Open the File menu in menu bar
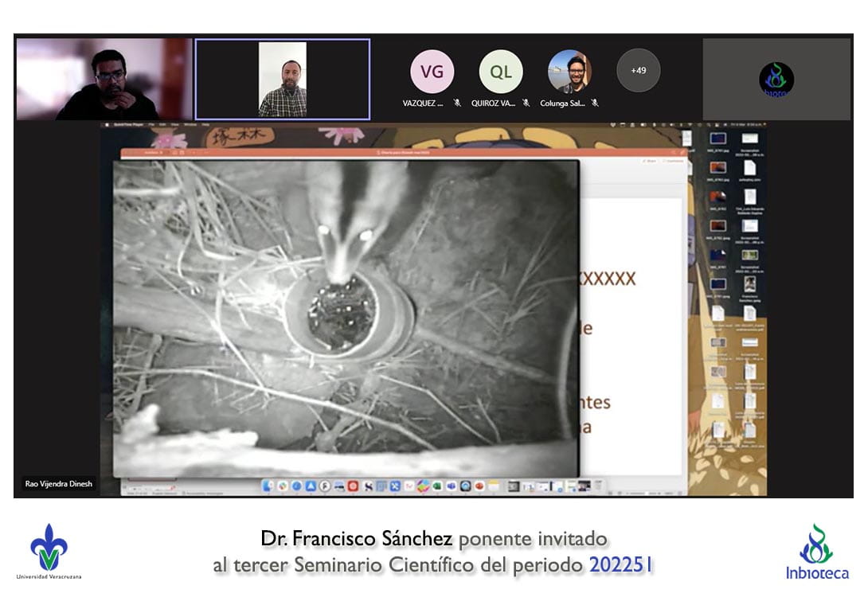 click(x=151, y=125)
